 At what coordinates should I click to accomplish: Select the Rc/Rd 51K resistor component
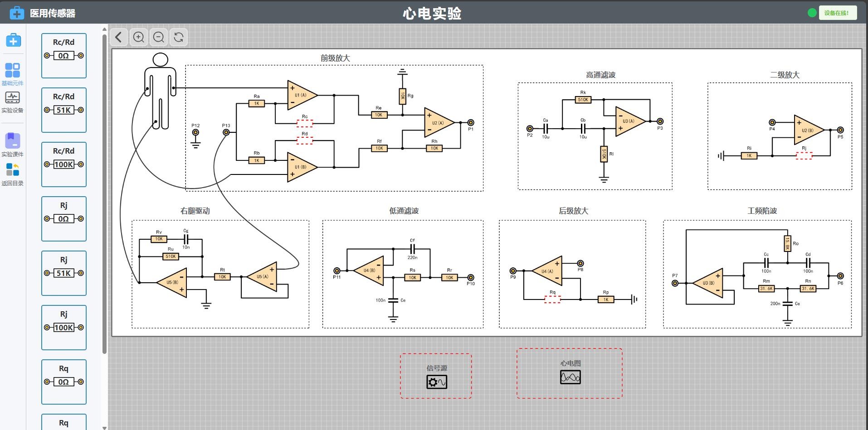pos(64,110)
